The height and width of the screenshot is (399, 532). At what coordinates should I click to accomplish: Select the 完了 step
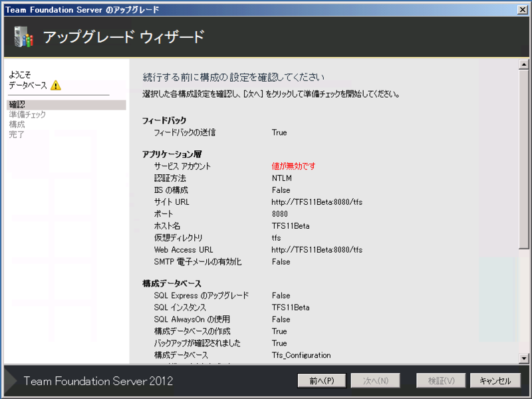pos(16,134)
